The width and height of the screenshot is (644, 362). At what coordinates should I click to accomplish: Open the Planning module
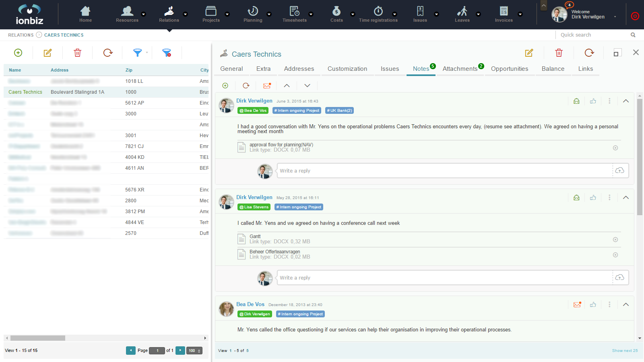[253, 14]
